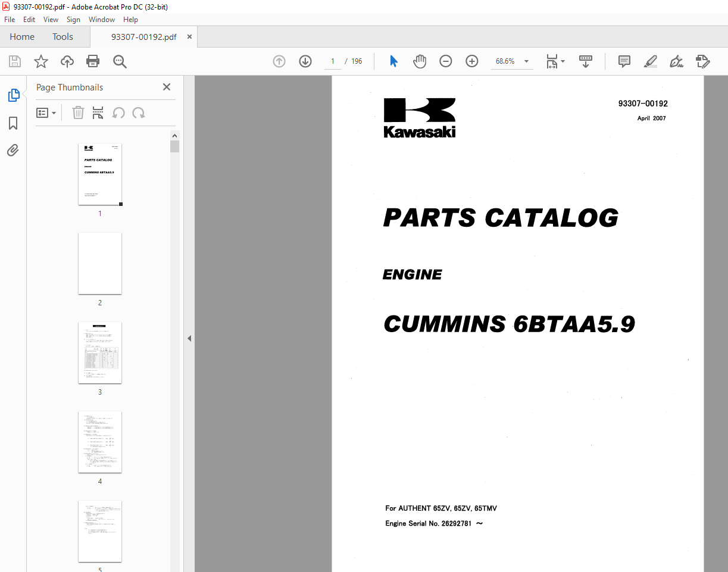Screen dimensions: 728x572
Task: Click the April 2007 date text
Action: coord(652,118)
